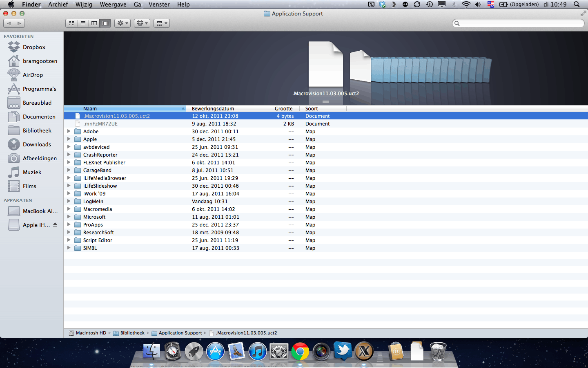Open the Wijzig menu
The height and width of the screenshot is (368, 588).
[84, 4]
